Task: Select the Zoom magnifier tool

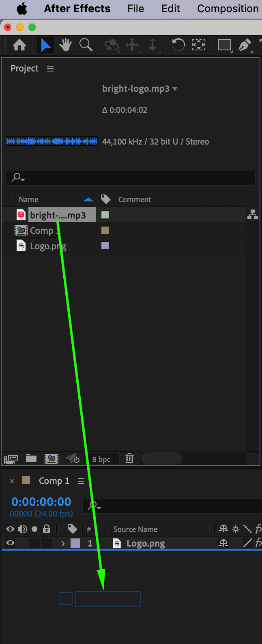Action: pyautogui.click(x=86, y=45)
